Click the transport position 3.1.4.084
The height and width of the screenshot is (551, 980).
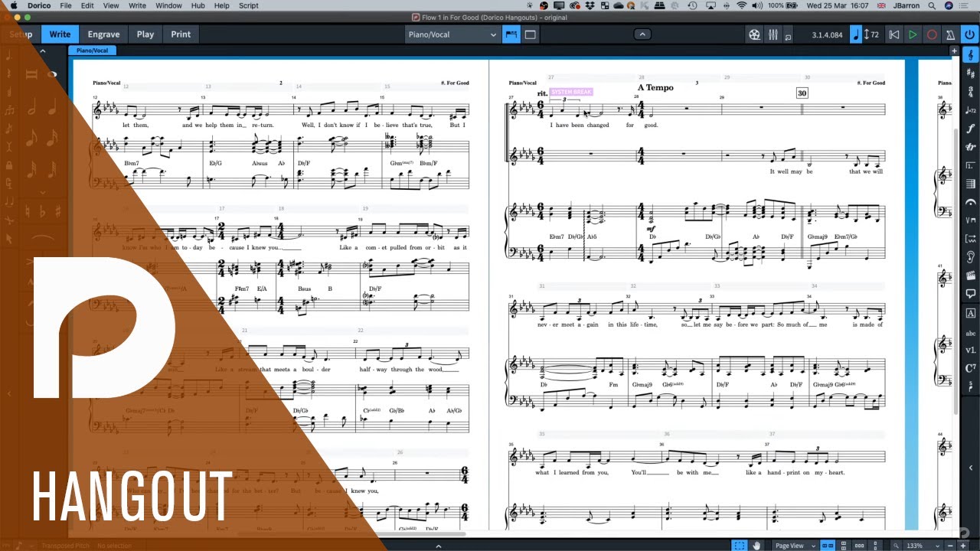click(x=828, y=35)
